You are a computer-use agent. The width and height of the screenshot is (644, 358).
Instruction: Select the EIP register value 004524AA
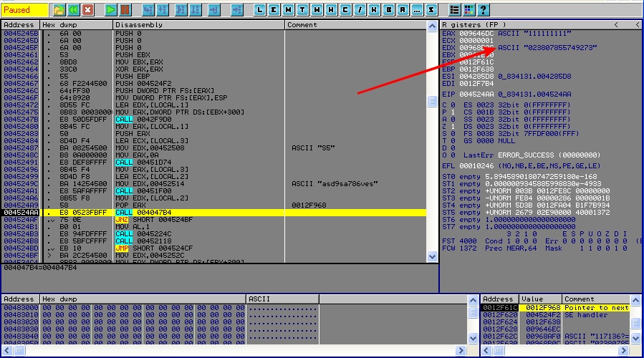(476, 94)
